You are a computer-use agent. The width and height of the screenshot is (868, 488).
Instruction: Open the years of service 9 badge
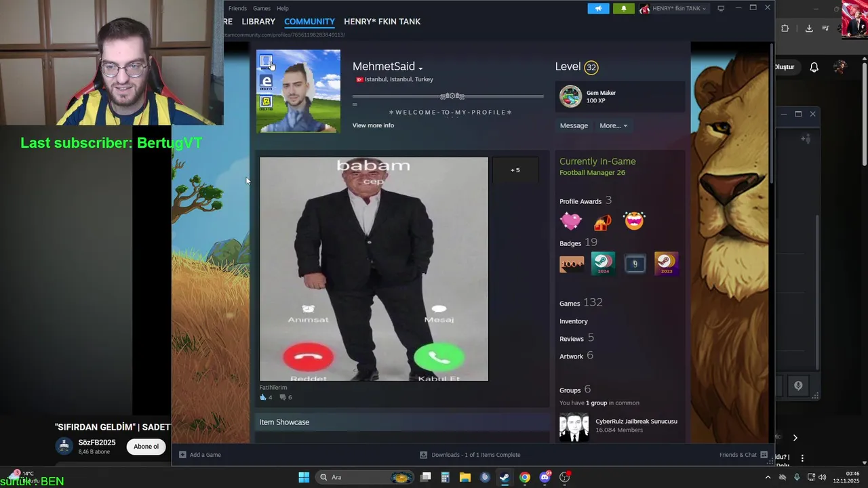pyautogui.click(x=635, y=264)
